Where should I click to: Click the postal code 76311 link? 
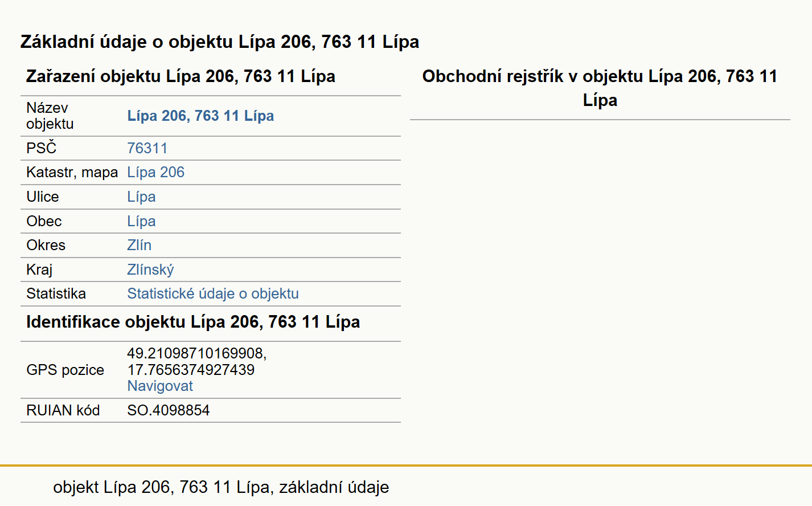pos(147,148)
